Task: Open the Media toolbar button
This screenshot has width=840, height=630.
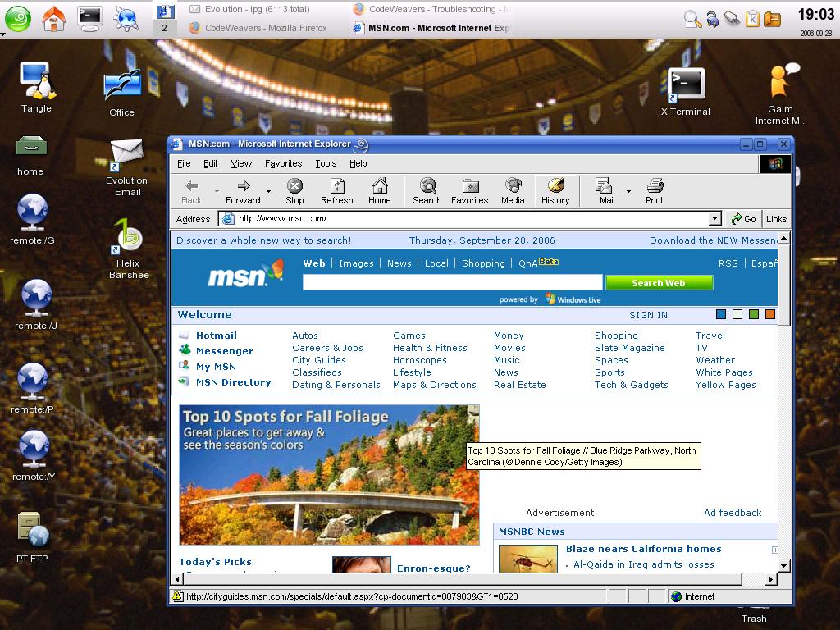Action: pyautogui.click(x=513, y=191)
